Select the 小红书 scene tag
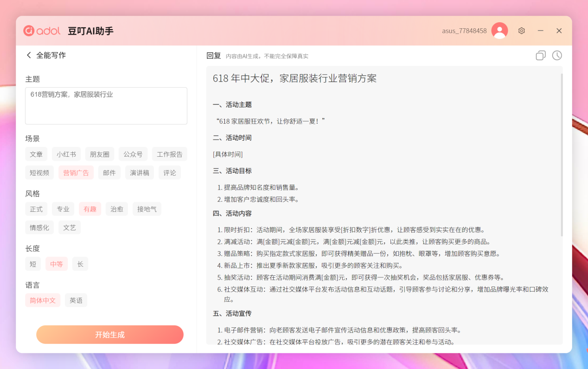Screen dimensions: 588x369 66,154
